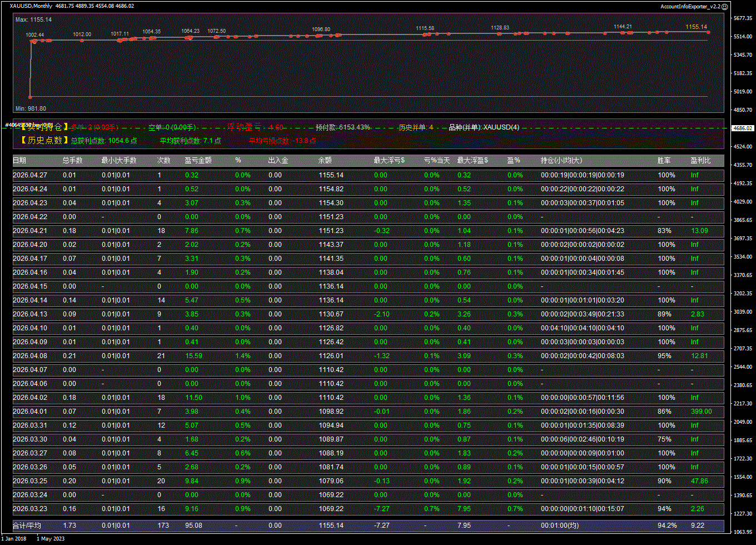Select the final 1155.14 equity curve point
Screen dimensions: 756x545
pyautogui.click(x=708, y=32)
